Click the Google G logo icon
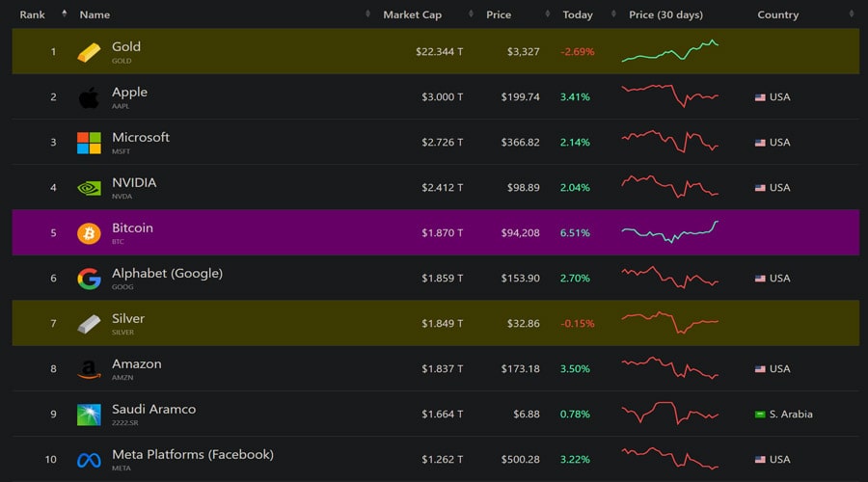The width and height of the screenshot is (868, 482). [x=89, y=279]
